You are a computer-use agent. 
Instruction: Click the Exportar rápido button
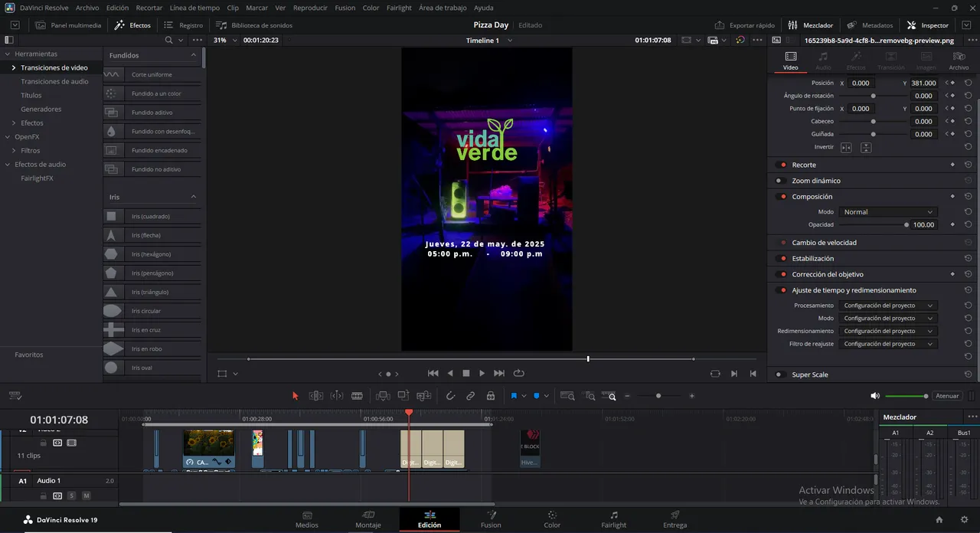pos(745,25)
